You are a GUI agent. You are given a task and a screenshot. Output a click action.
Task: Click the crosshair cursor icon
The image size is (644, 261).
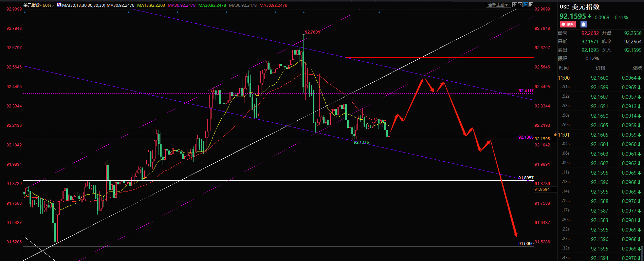(x=515, y=5)
